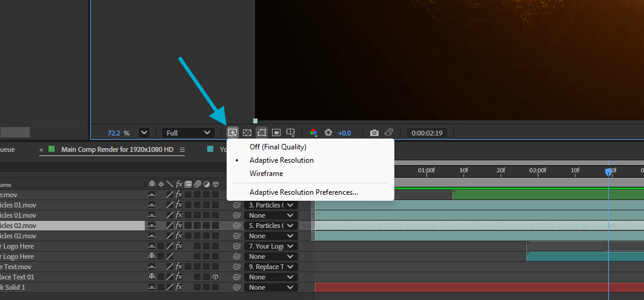The image size is (644, 300).
Task: Click the Show Snapshot icon
Action: coord(388,133)
